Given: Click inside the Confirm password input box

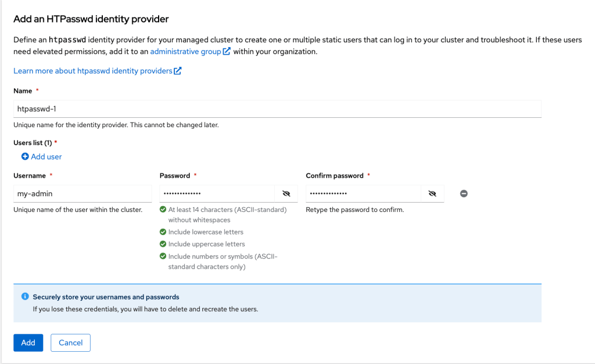Looking at the screenshot, I should click(363, 194).
